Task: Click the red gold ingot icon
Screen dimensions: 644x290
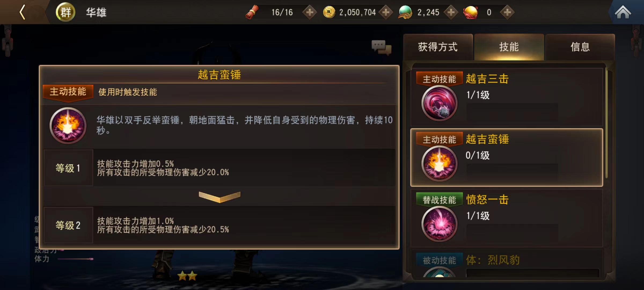Action: (471, 12)
